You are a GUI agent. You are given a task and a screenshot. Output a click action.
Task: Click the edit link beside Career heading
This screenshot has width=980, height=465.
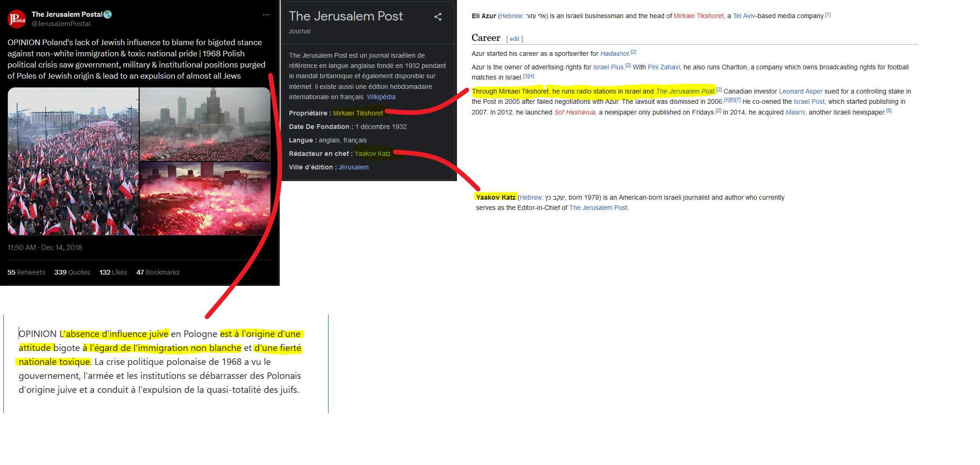pos(514,39)
